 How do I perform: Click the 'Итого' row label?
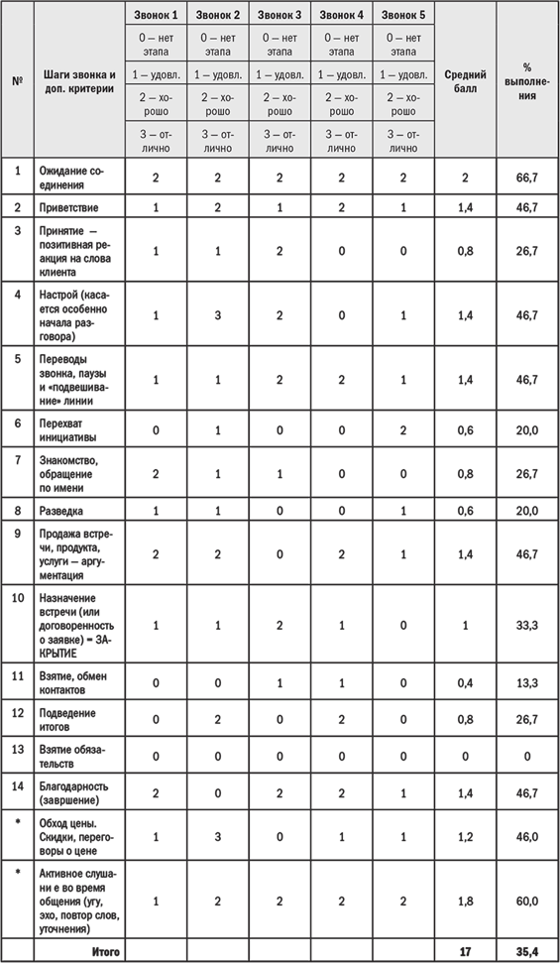pyautogui.click(x=106, y=952)
